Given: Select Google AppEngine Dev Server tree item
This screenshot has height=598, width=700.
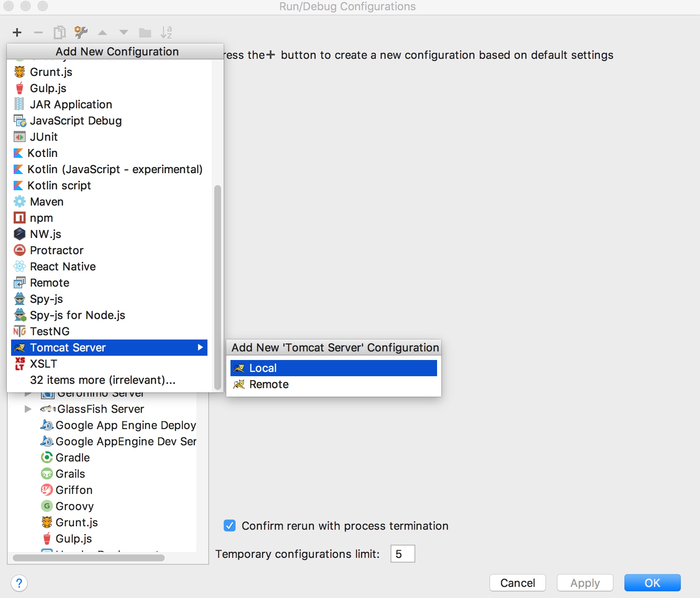Looking at the screenshot, I should (x=118, y=441).
